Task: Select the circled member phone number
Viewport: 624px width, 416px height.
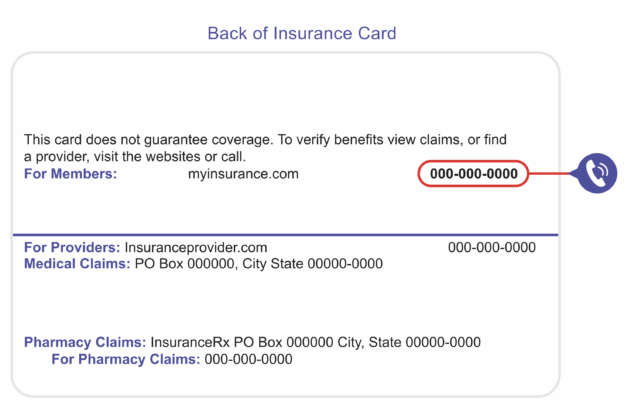Action: click(x=473, y=174)
